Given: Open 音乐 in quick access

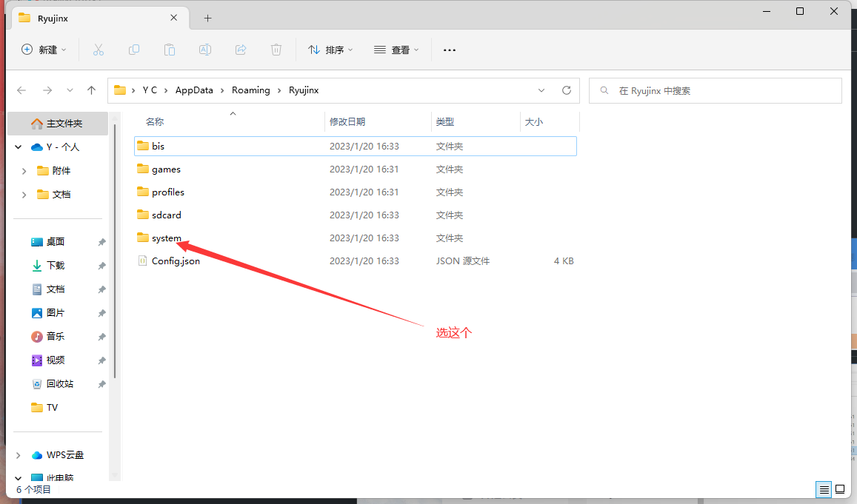Looking at the screenshot, I should coord(56,337).
